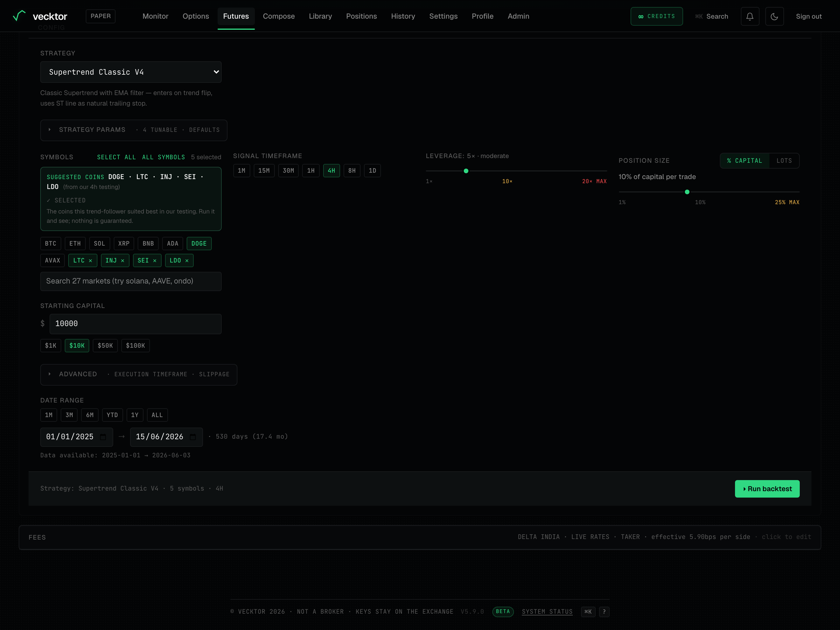Set date range to ALL
Image resolution: width=840 pixels, height=630 pixels.
(x=157, y=415)
